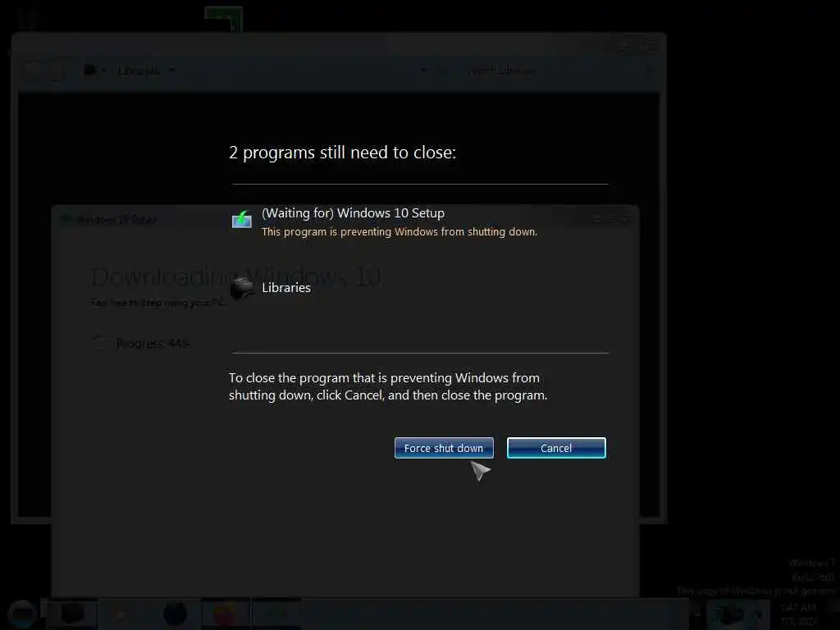This screenshot has height=630, width=840.
Task: Cancel the shutdown
Action: [556, 448]
